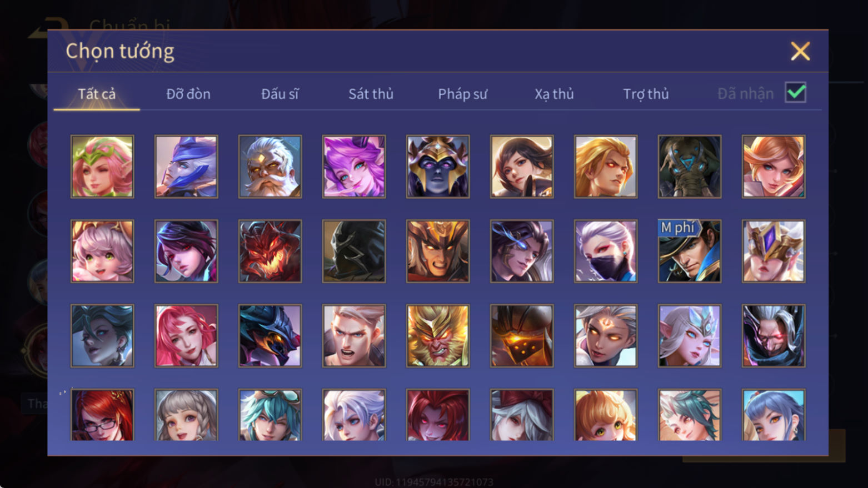This screenshot has width=868, height=488.
Task: Pick the blonde long-haired hero with red eyes
Action: coord(606,167)
